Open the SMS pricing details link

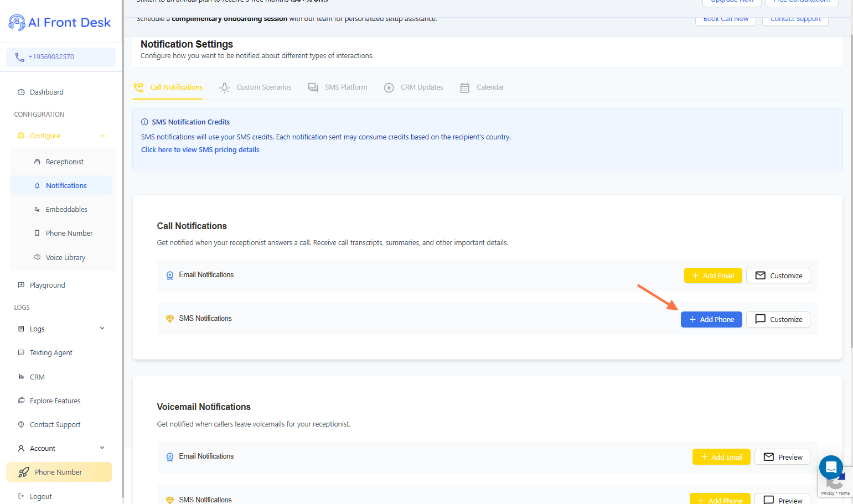click(200, 150)
